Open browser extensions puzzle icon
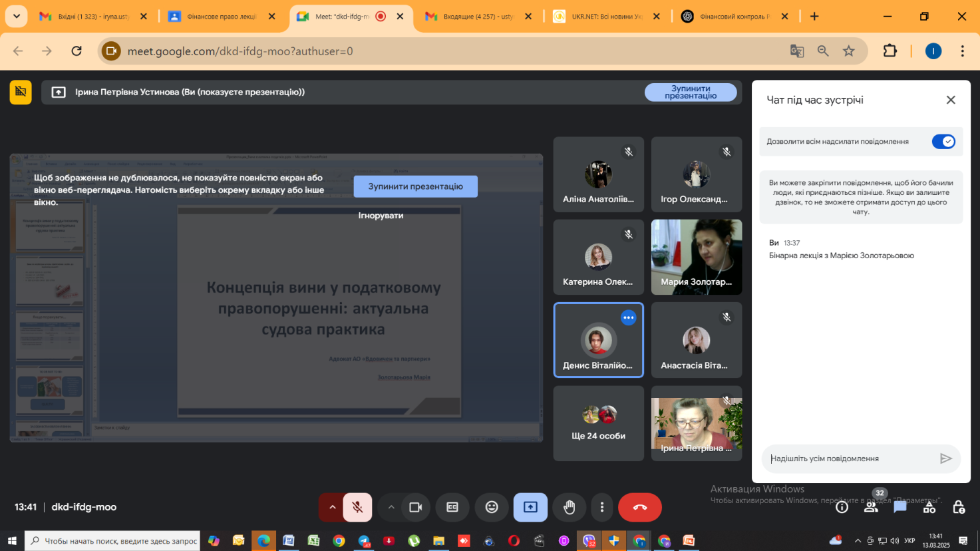This screenshot has height=551, width=980. [890, 51]
